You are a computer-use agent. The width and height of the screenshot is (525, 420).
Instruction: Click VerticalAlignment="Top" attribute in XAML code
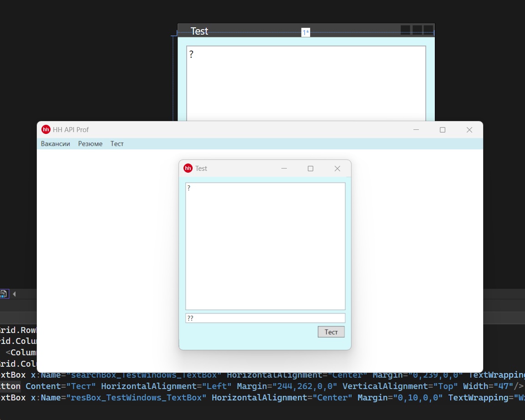400,386
